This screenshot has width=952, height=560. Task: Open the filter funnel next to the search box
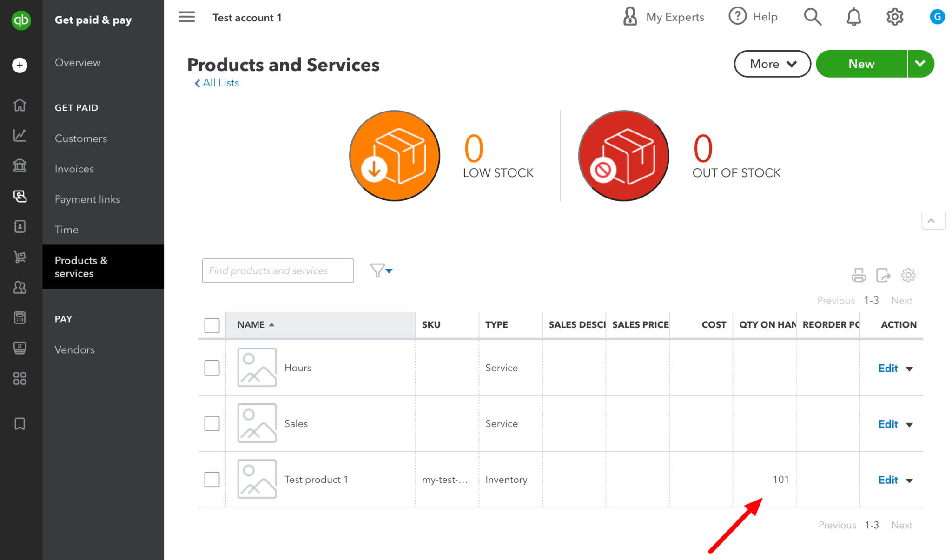tap(377, 270)
